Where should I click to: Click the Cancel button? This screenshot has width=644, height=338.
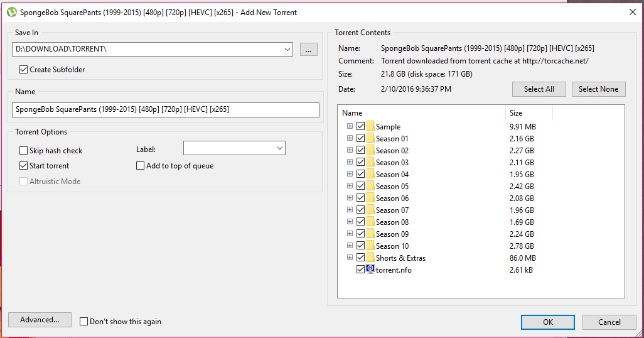(x=609, y=322)
